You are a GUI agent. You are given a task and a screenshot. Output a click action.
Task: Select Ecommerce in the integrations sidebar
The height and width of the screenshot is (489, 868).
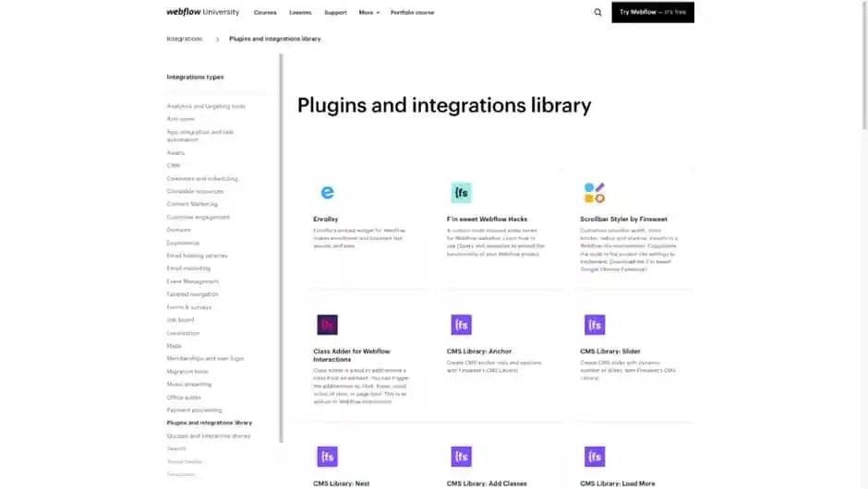pos(183,243)
